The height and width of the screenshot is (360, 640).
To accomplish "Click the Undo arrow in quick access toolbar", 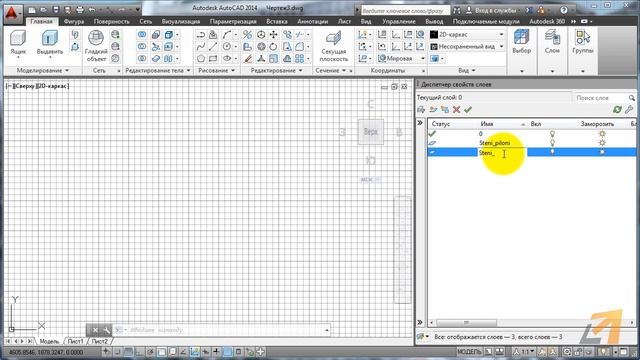I will [x=92, y=10].
